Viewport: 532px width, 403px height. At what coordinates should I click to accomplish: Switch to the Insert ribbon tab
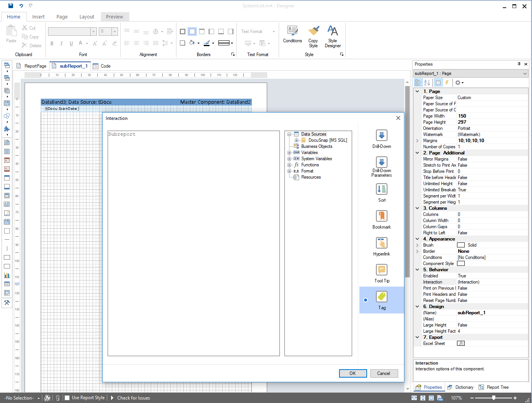38,17
